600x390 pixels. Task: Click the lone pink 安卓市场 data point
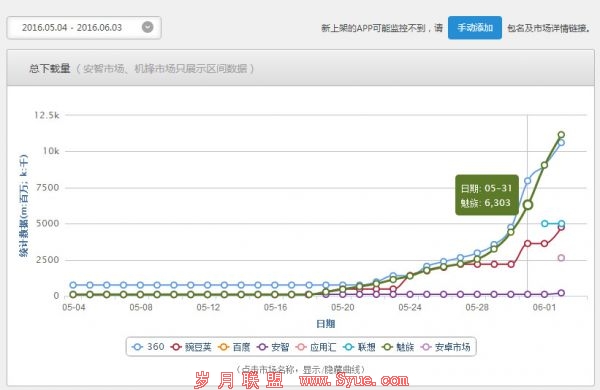coord(561,258)
